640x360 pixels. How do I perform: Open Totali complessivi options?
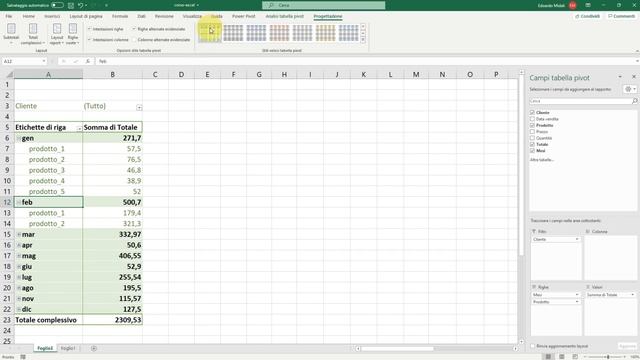coord(33,33)
